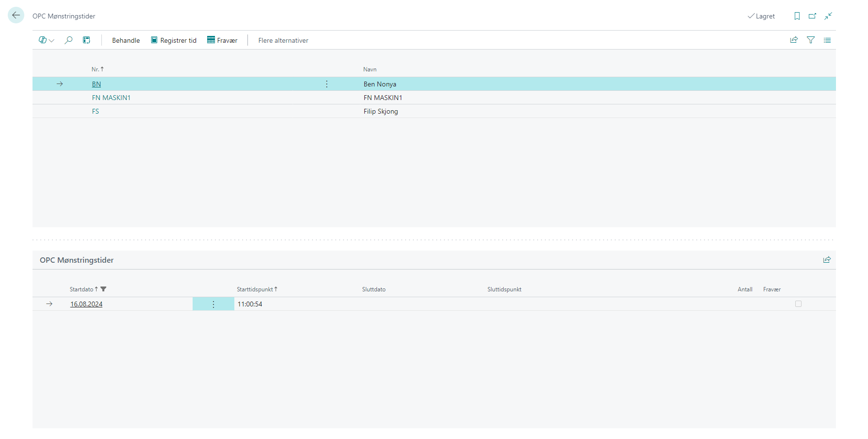Click the share icon in top toolbar
This screenshot has height=439, width=868.
[x=794, y=40]
